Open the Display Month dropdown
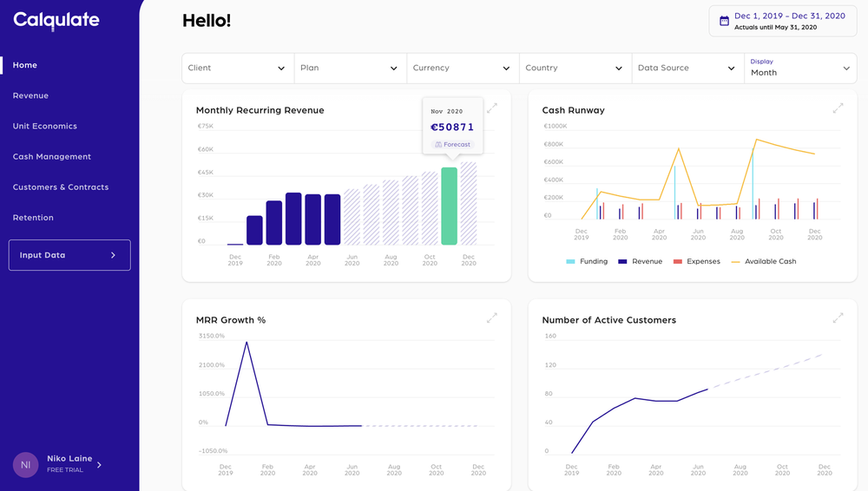Viewport: 868px width, 491px height. (x=800, y=68)
